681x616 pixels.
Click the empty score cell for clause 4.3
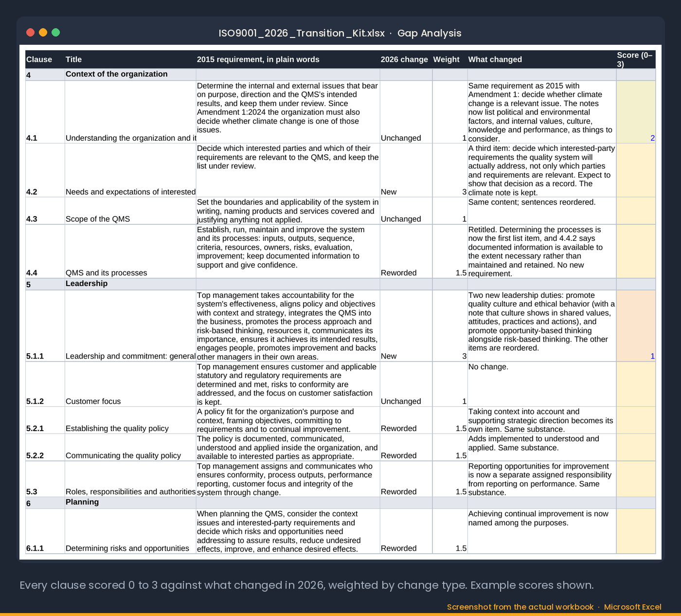point(636,211)
